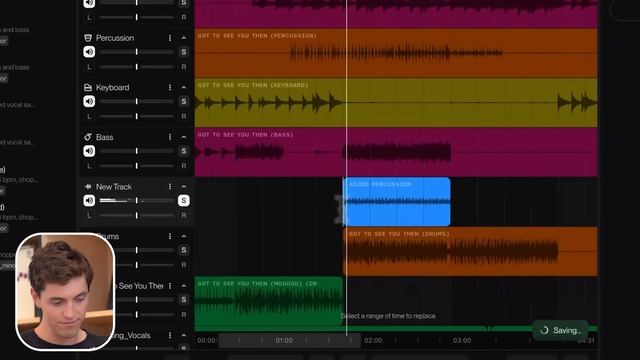Select the blue Added Percussion clip
The height and width of the screenshot is (360, 640).
click(x=396, y=202)
